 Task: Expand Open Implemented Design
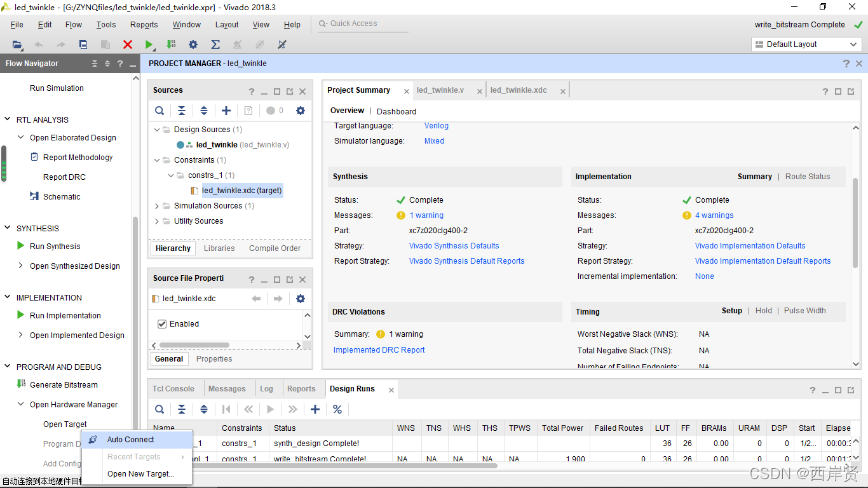click(x=21, y=335)
